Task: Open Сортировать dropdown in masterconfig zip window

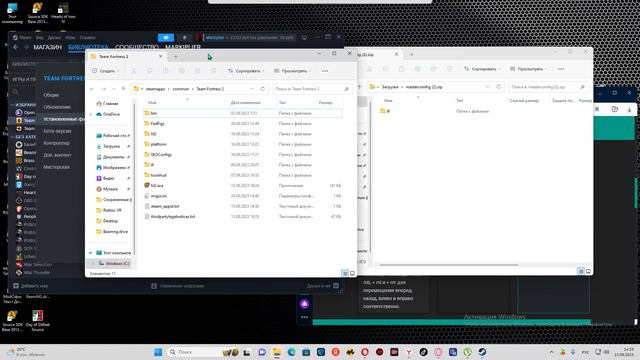Action: tap(482, 69)
